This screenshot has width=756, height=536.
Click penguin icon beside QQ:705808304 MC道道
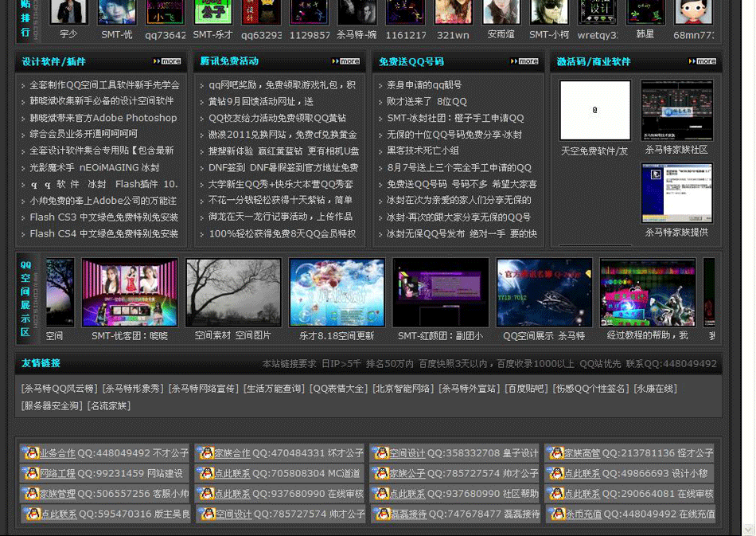coord(207,473)
